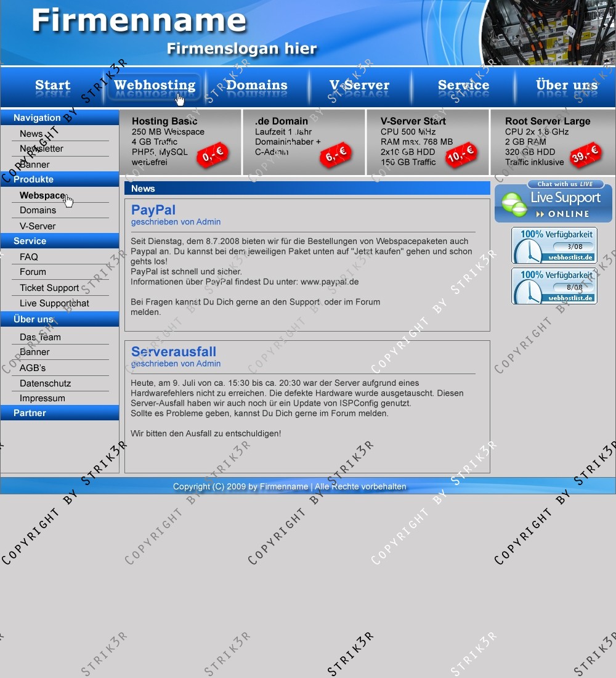Click Banner under Über uns sidebar section
This screenshot has width=616, height=678.
pos(34,352)
